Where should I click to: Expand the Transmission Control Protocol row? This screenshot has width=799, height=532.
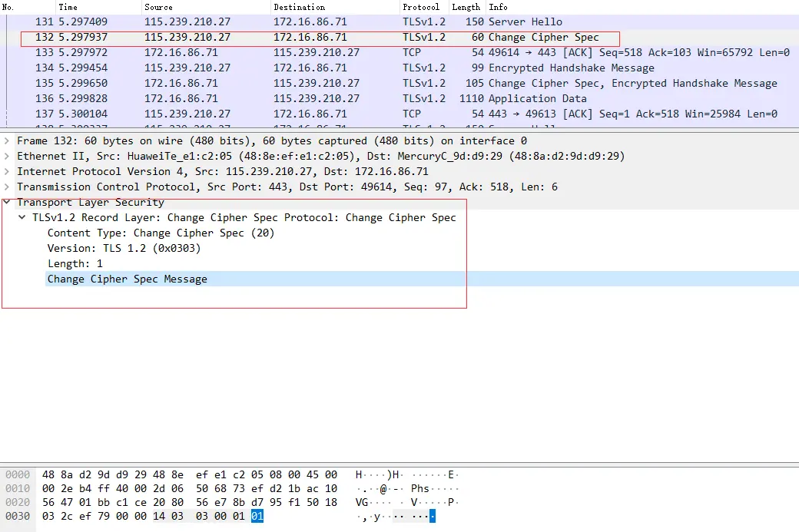(x=7, y=187)
